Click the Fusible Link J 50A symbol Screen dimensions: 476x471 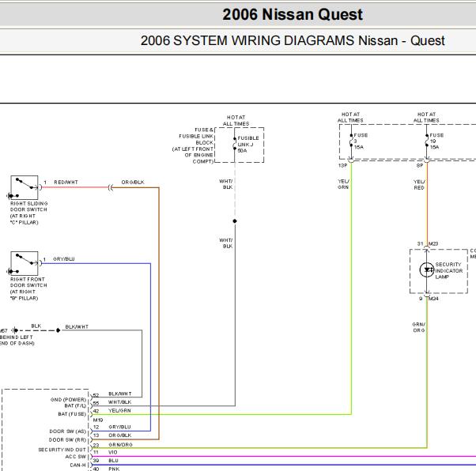(234, 144)
